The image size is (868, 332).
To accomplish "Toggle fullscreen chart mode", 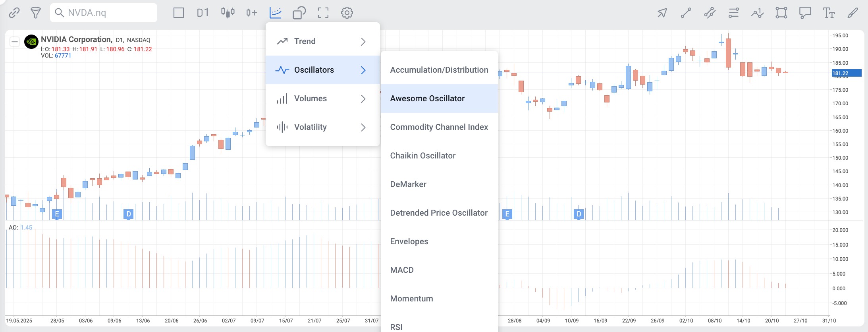I will (x=323, y=13).
